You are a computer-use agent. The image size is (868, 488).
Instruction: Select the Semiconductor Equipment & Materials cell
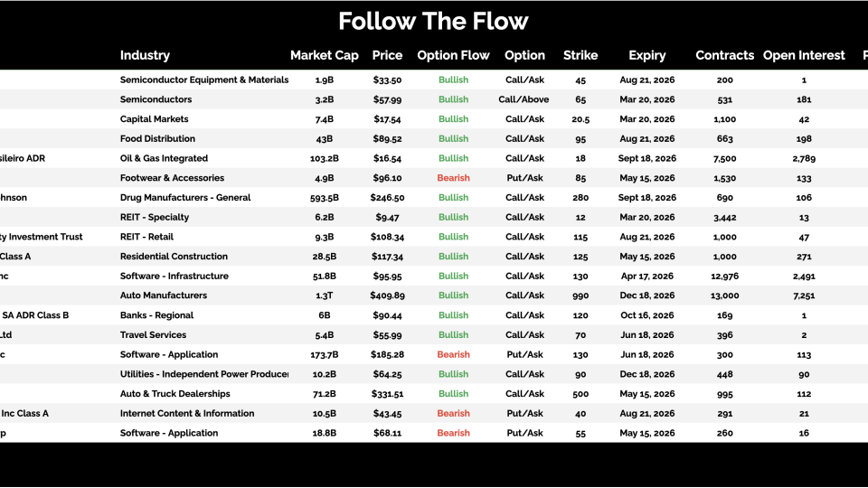[x=204, y=80]
